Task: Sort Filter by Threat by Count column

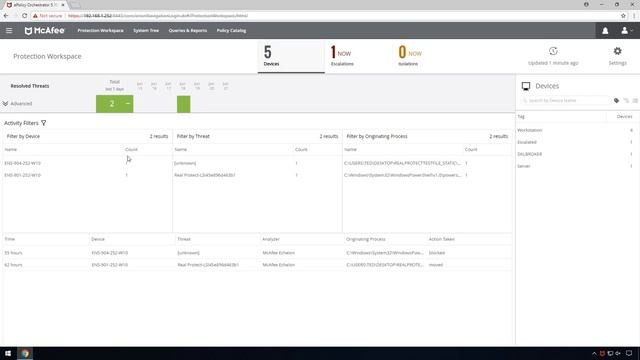Action: tap(301, 149)
